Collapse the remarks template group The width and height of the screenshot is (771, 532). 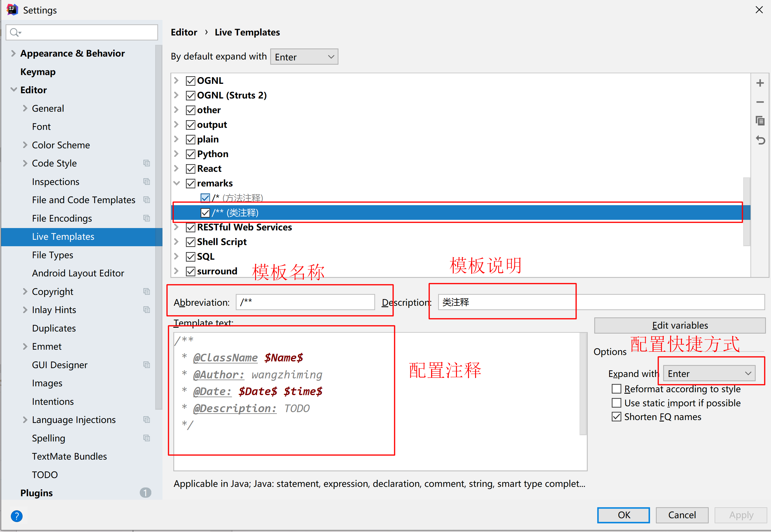coord(177,183)
